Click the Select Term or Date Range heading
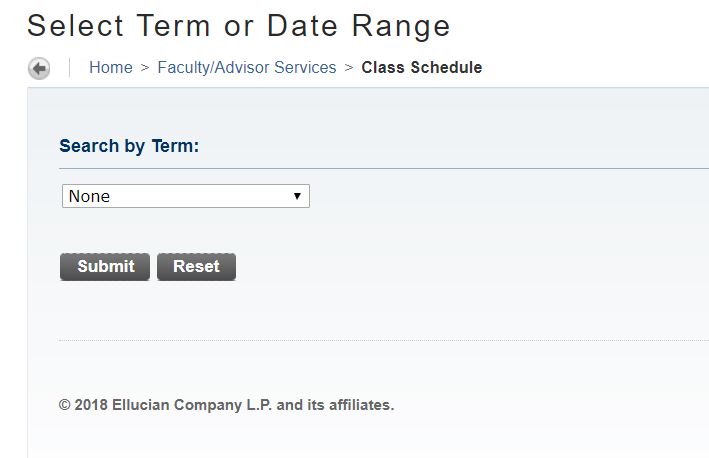 (239, 26)
